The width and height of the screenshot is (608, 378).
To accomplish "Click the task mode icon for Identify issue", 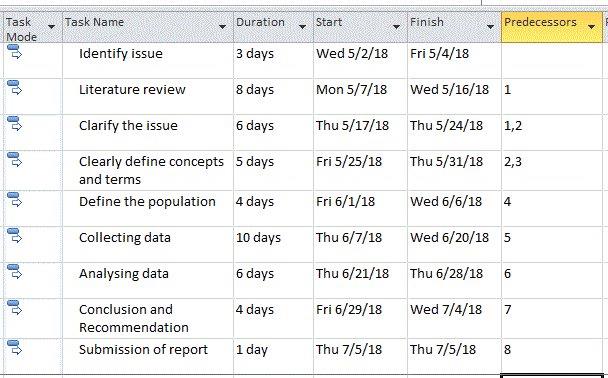I will 15,52.
